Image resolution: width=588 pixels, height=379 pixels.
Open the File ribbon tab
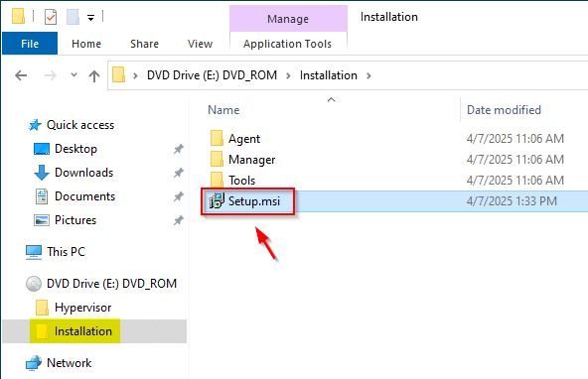[30, 44]
